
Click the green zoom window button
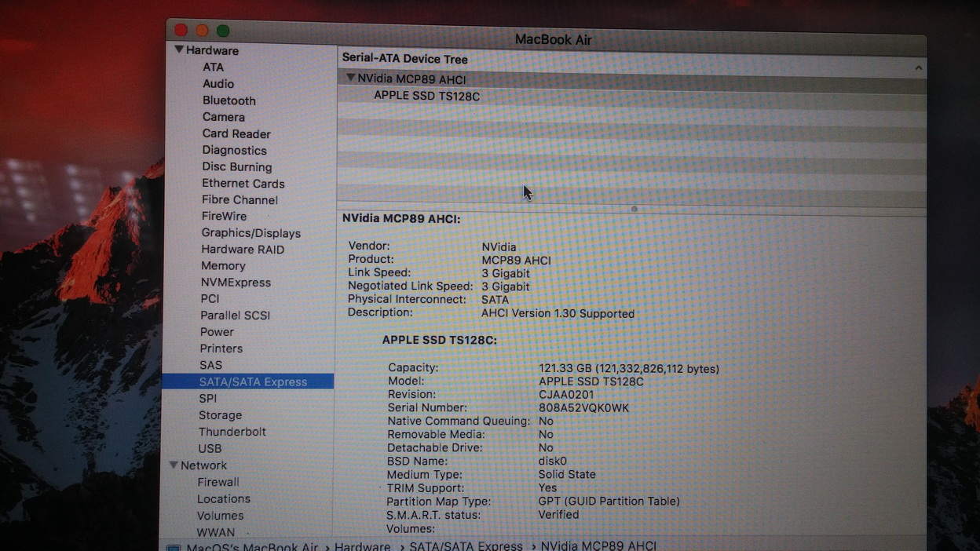pos(223,31)
